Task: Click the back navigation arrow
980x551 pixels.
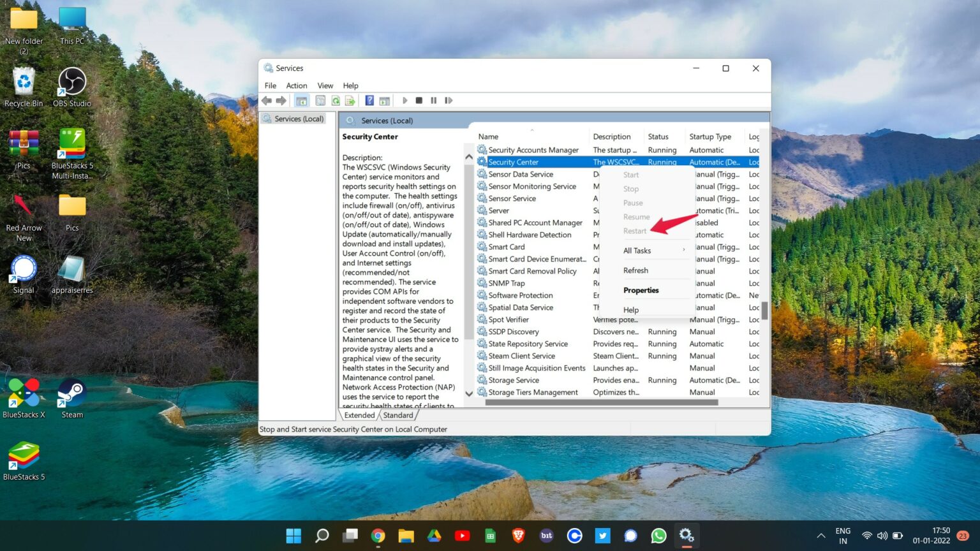Action: point(267,100)
